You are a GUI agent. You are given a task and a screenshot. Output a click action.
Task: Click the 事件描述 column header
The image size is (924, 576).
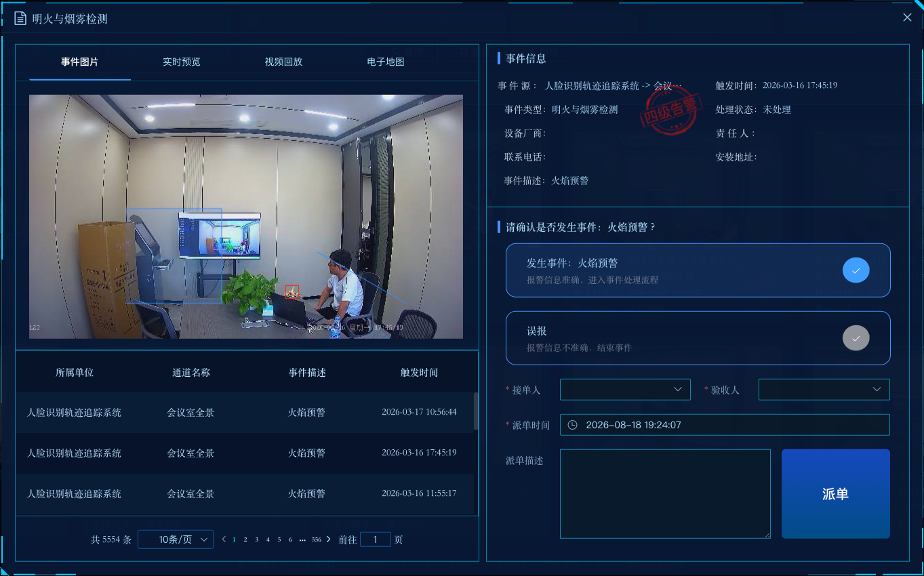coord(307,373)
